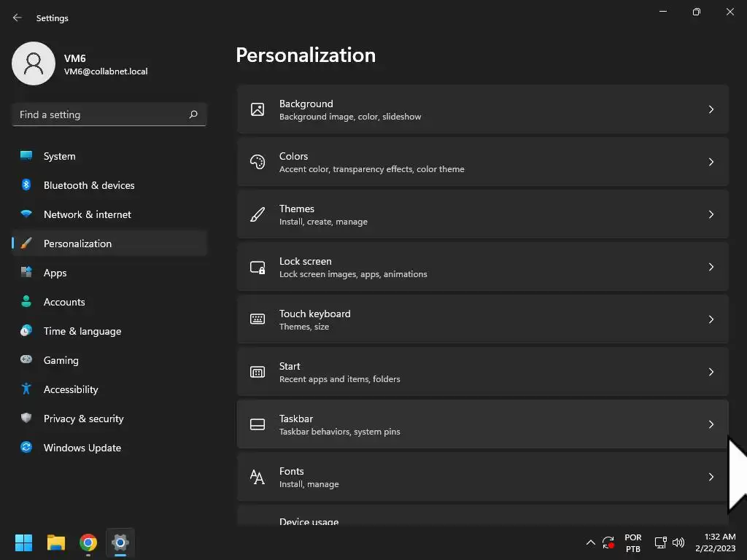747x560 pixels.
Task: Click the Lock screen icon
Action: 258,267
